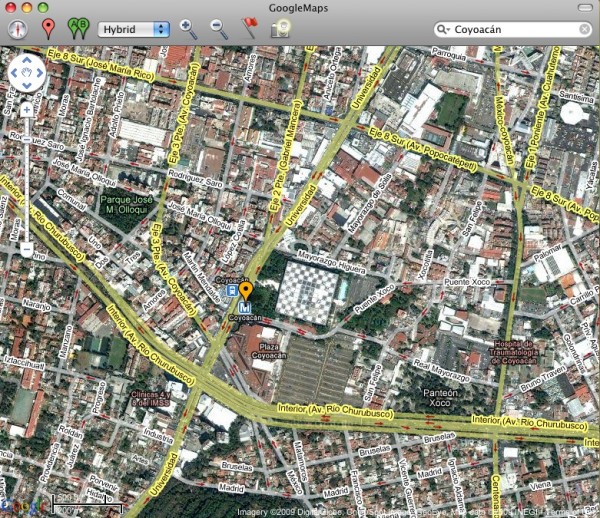Click the Eje 8 Sur (José María Rico) label

pyautogui.click(x=100, y=65)
